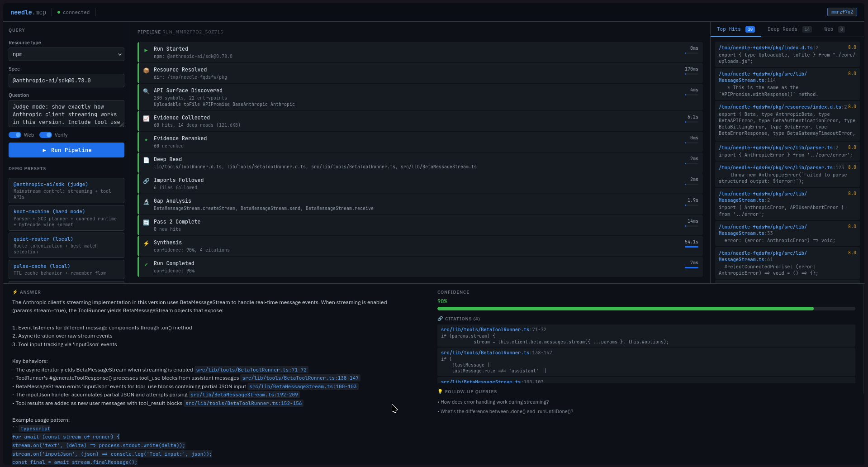Select the pulse-cache (local) preset
This screenshot has width=868, height=467.
pos(66,270)
